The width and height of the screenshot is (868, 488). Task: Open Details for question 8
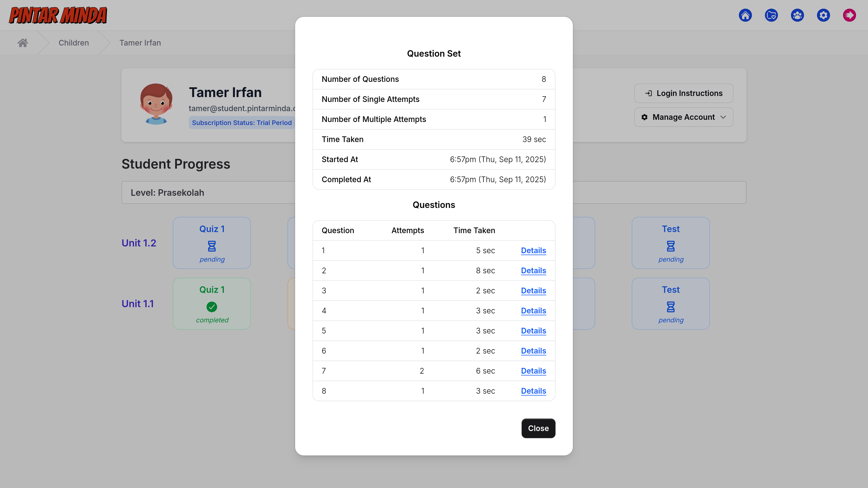click(x=533, y=391)
